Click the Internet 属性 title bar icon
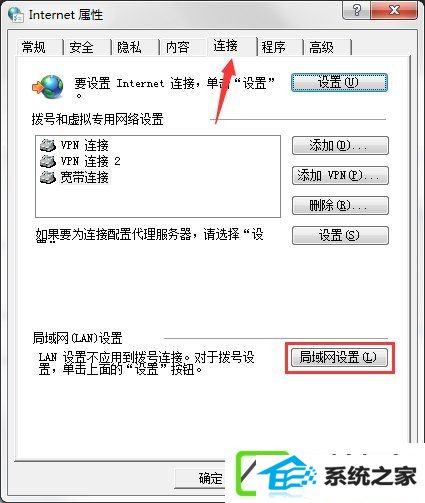The image size is (425, 503). point(16,15)
